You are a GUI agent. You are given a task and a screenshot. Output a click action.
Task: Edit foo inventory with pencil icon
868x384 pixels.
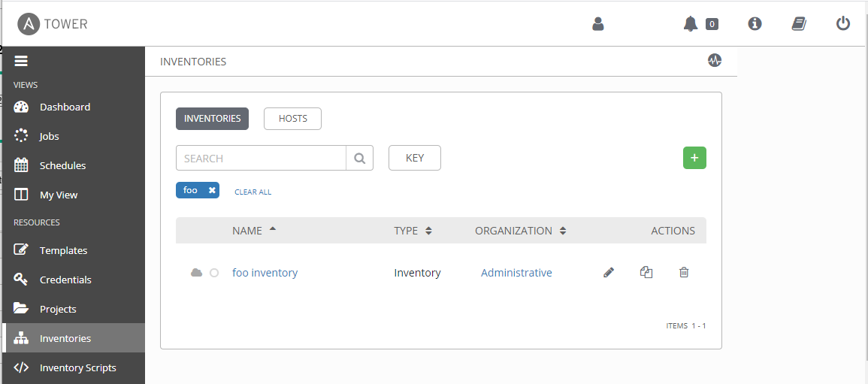(609, 272)
